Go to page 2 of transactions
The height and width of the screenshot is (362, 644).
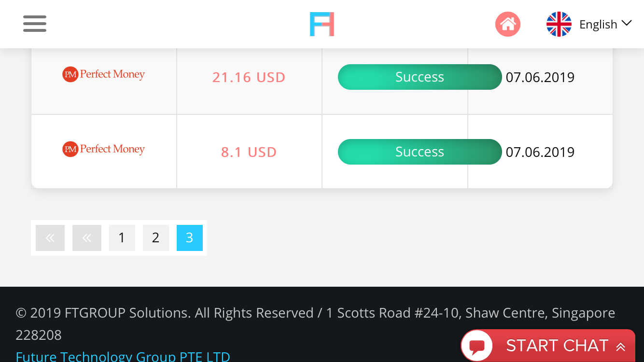pyautogui.click(x=155, y=238)
